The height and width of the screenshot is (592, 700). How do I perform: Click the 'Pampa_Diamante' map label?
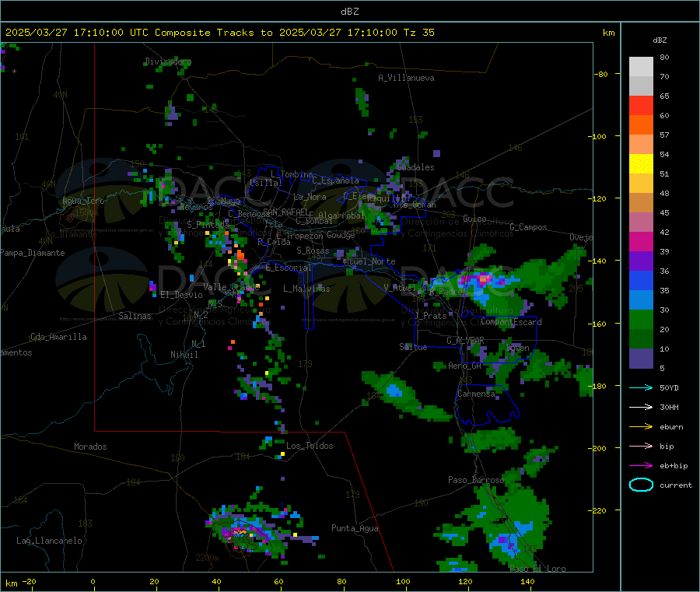click(x=33, y=253)
